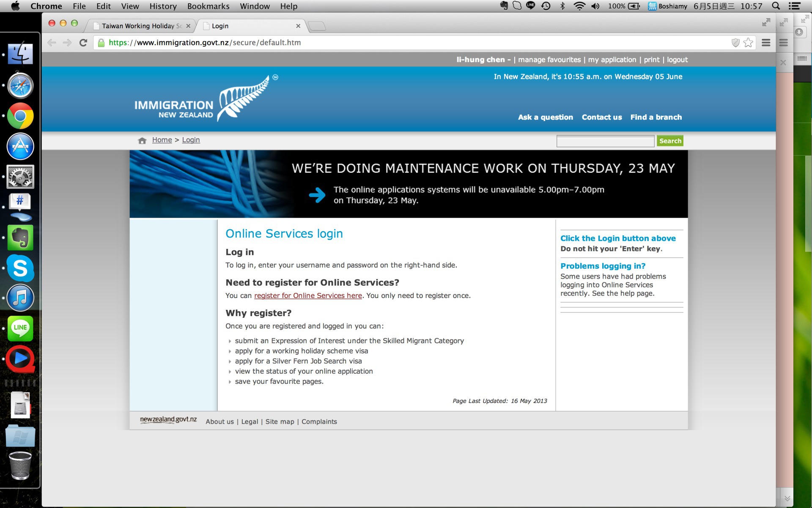The image size is (812, 508).
Task: Click the logout link
Action: (677, 60)
